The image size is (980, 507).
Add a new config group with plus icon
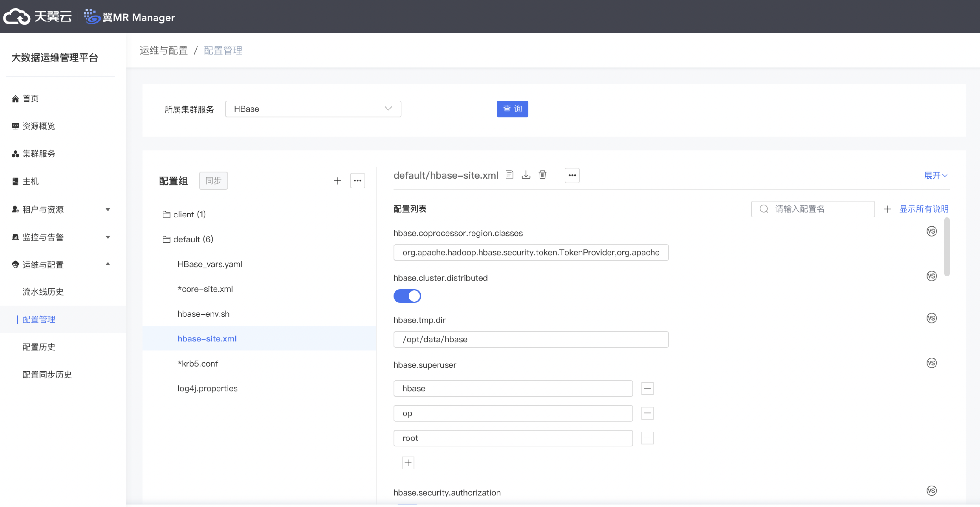(337, 181)
